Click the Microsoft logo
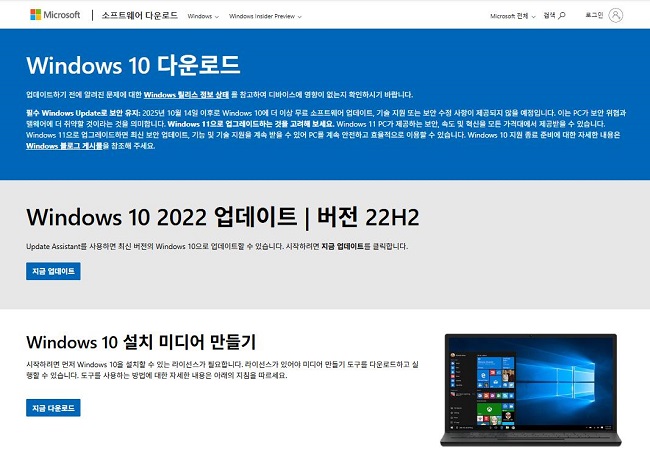Screen dimensions: 650x461 [x=55, y=15]
